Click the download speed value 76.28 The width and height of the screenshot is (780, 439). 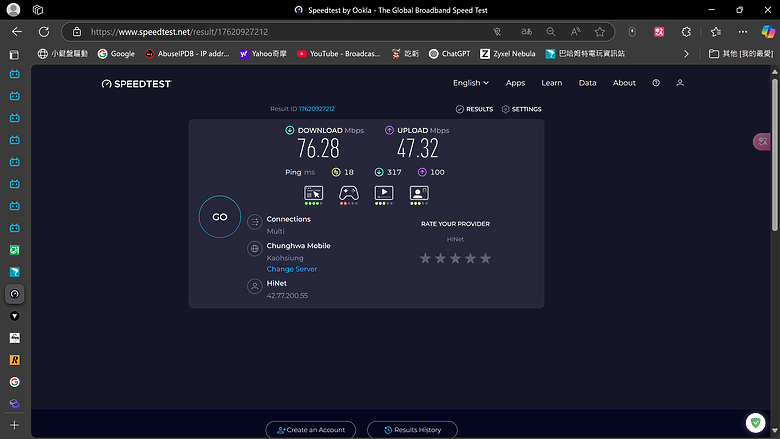318,148
